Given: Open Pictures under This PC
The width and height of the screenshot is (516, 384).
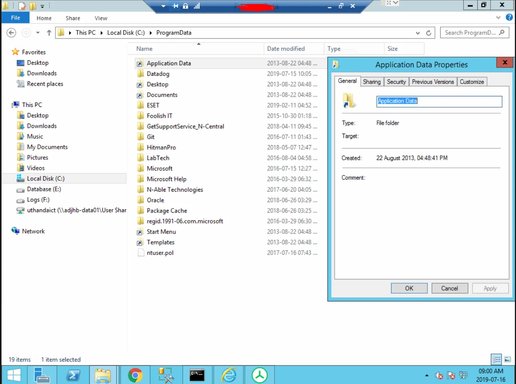Looking at the screenshot, I should (37, 157).
